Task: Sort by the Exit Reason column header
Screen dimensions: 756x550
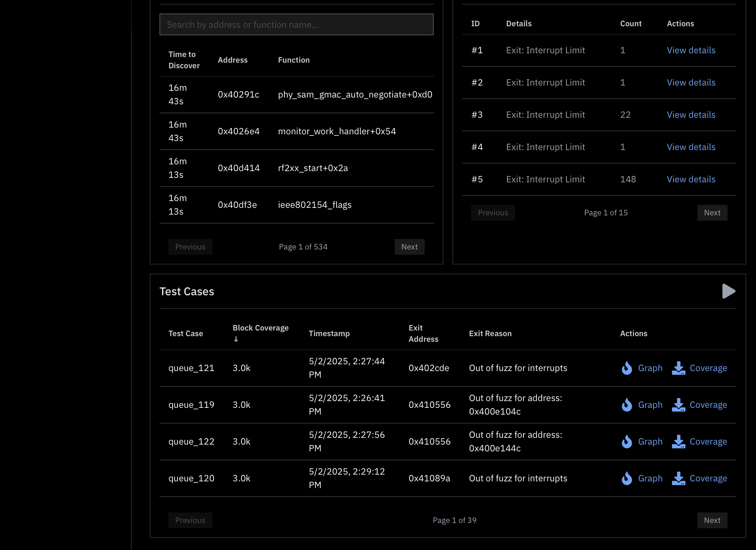Action: pos(490,333)
